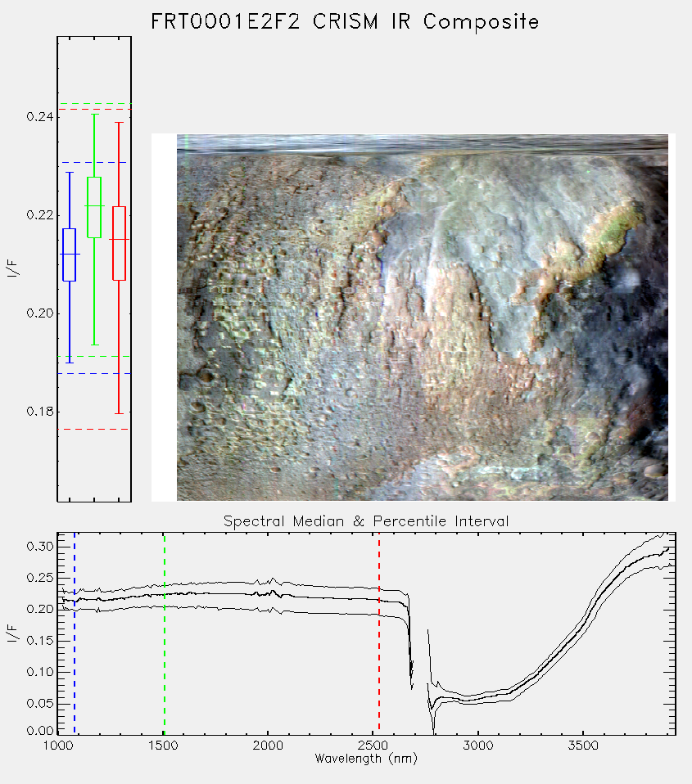The height and width of the screenshot is (784, 692).
Task: Select the green box in the I/F boxplot
Action: 94,207
